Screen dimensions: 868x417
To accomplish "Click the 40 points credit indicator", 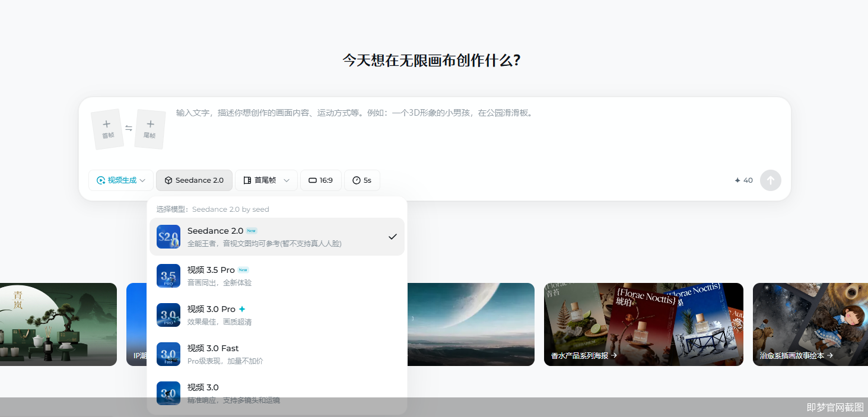I will [x=743, y=180].
